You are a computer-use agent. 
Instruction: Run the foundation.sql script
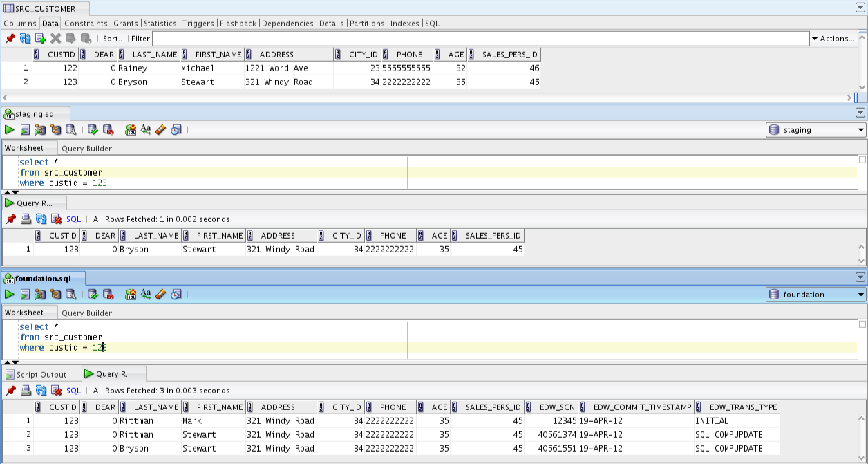pyautogui.click(x=25, y=294)
